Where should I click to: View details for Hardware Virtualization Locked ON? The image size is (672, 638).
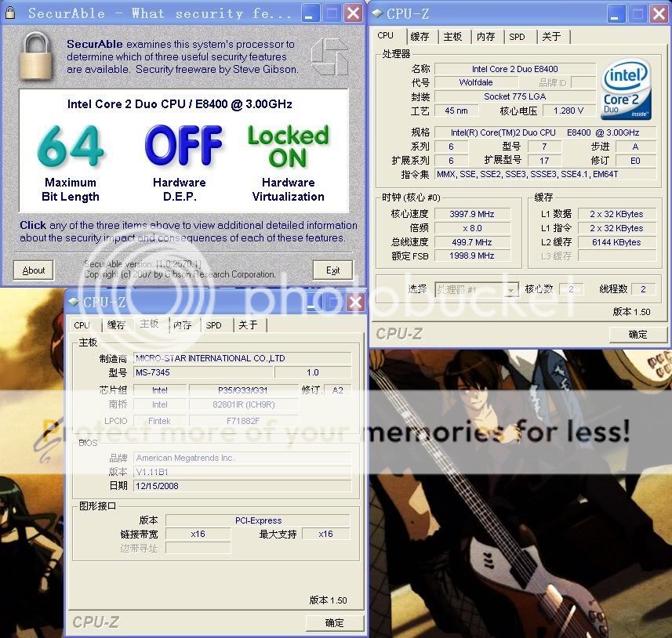(288, 163)
